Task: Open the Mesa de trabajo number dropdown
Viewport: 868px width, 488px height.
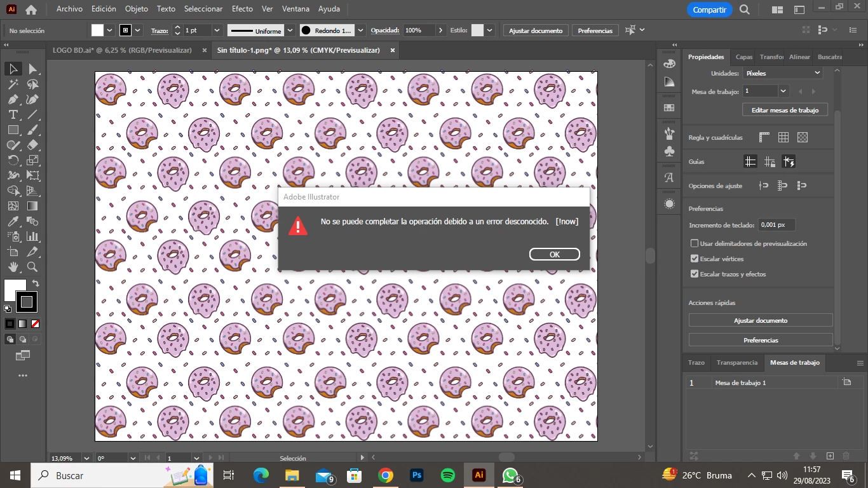Action: pyautogui.click(x=783, y=91)
